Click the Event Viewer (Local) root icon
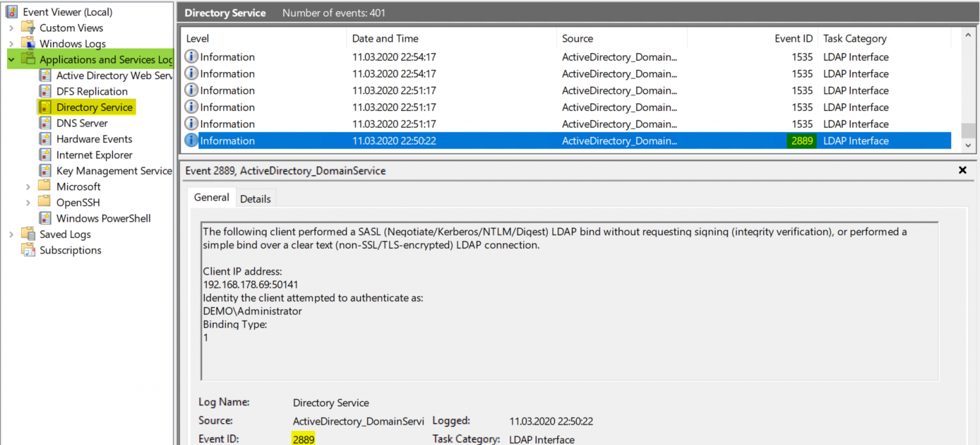 tap(11, 12)
